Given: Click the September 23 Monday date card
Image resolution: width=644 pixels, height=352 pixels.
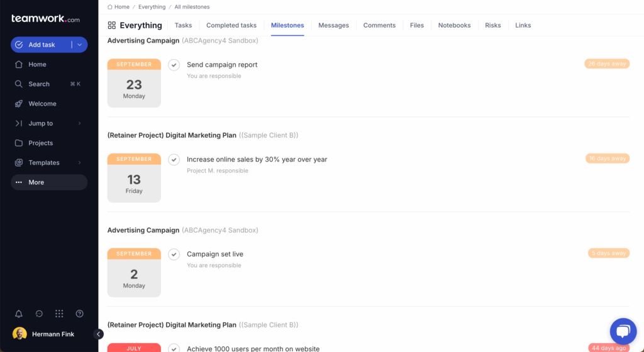Looking at the screenshot, I should point(134,83).
